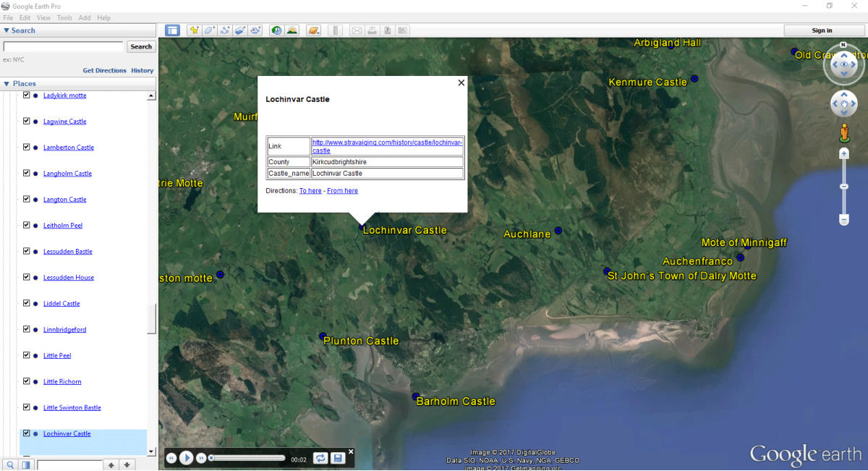The image size is (868, 471).
Task: Reset north using compass N marker
Action: [843, 45]
